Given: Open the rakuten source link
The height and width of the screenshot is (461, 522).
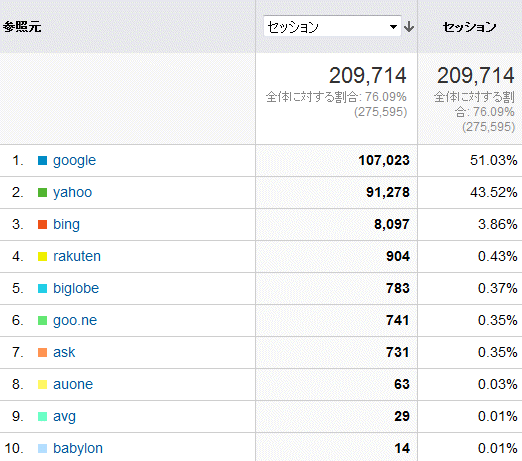Looking at the screenshot, I should tap(77, 256).
